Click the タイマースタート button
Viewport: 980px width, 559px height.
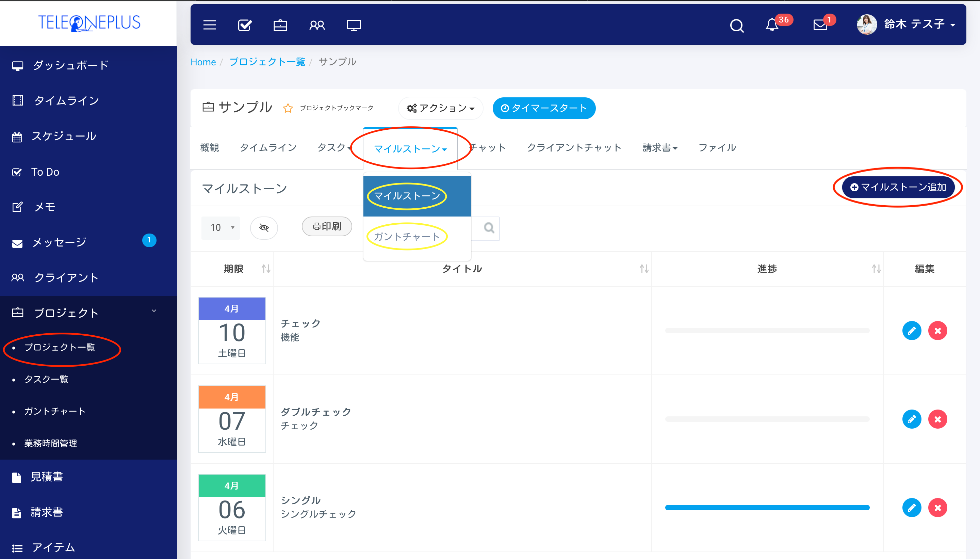pos(544,108)
